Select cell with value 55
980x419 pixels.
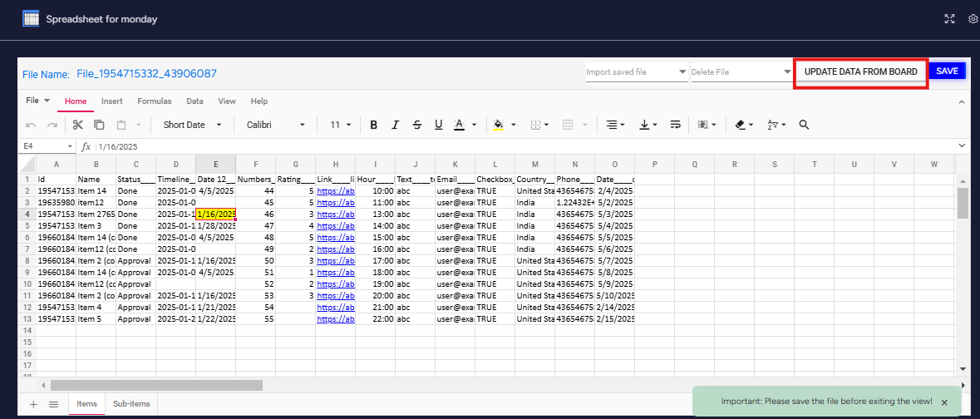coord(256,319)
